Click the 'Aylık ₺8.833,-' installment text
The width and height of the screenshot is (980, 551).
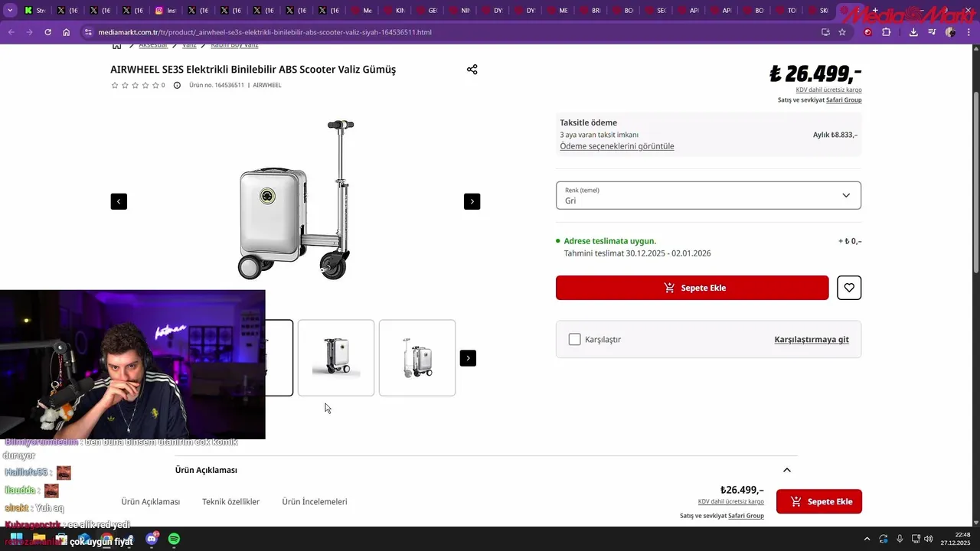point(835,135)
